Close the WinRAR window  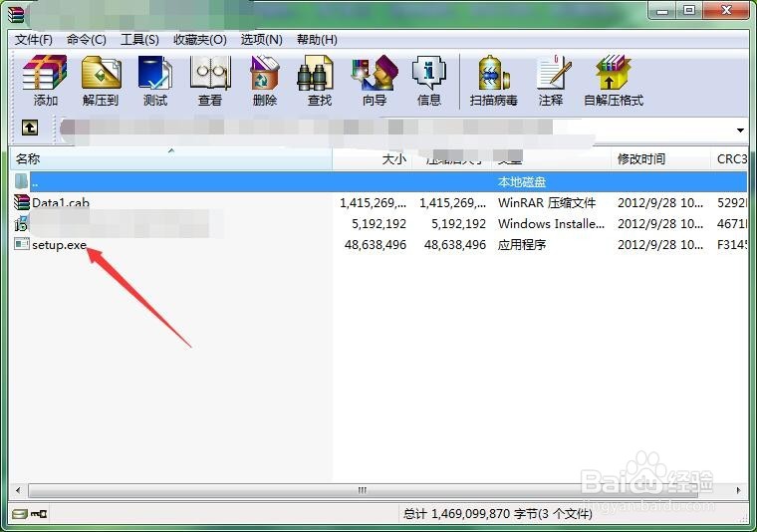726,10
